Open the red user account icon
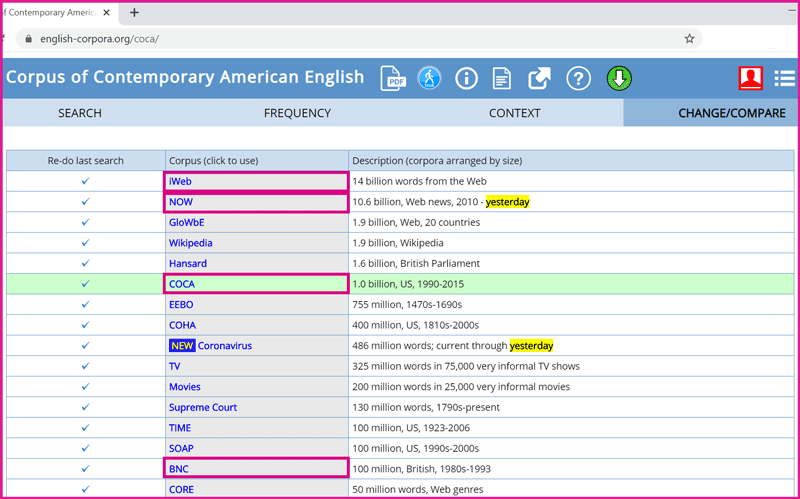Screen dimensions: 800x499 point(750,78)
